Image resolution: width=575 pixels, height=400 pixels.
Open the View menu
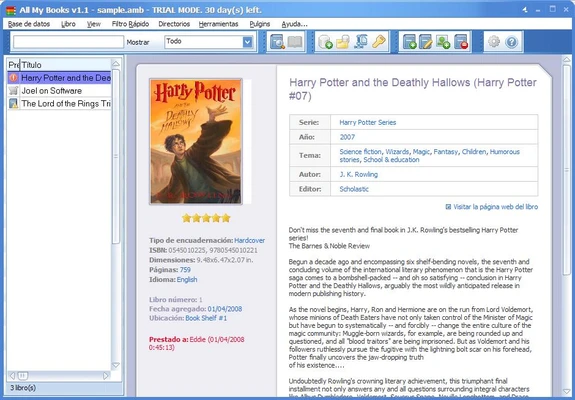pyautogui.click(x=94, y=24)
